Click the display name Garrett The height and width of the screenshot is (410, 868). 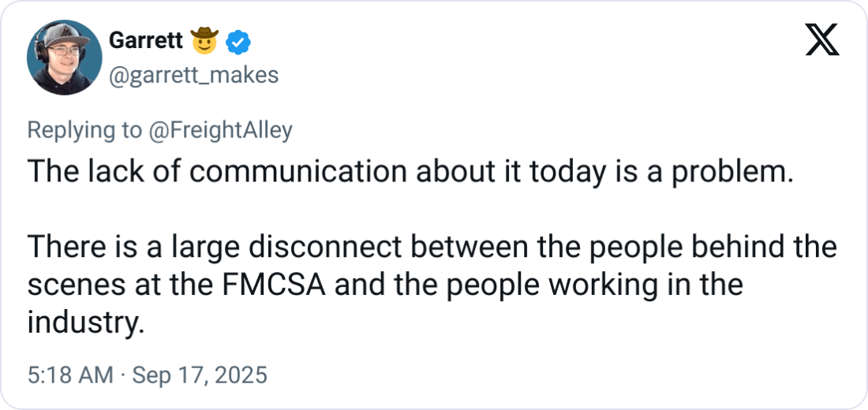146,40
